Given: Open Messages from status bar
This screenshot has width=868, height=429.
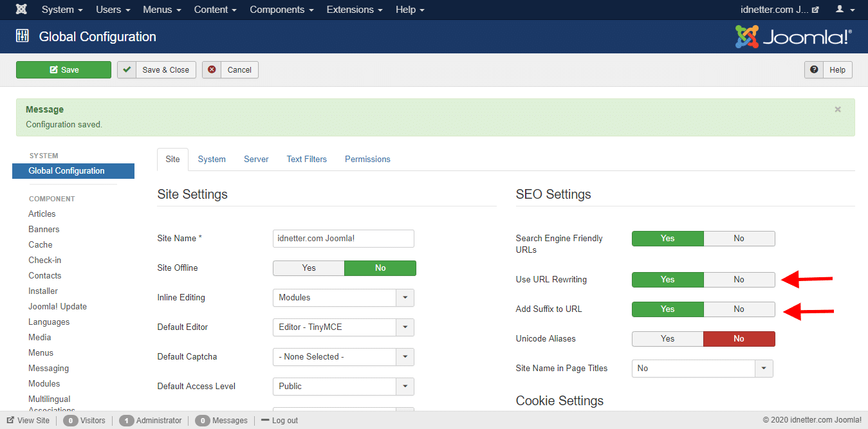Looking at the screenshot, I should coord(221,421).
